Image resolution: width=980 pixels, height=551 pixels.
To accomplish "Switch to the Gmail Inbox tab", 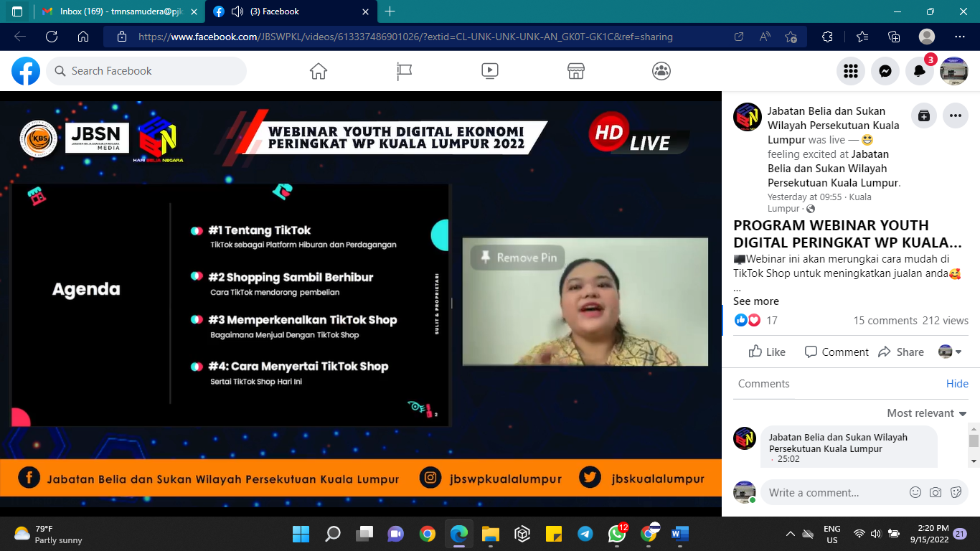I will coord(118,11).
